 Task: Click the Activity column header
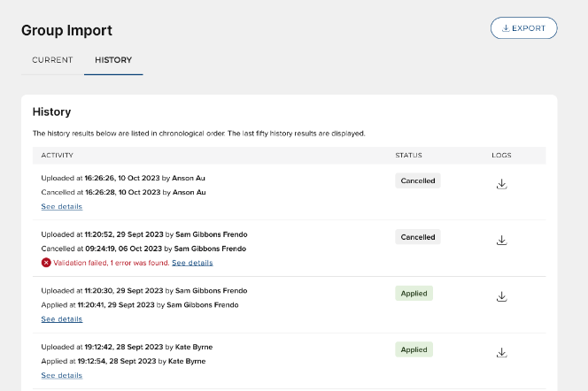point(57,155)
